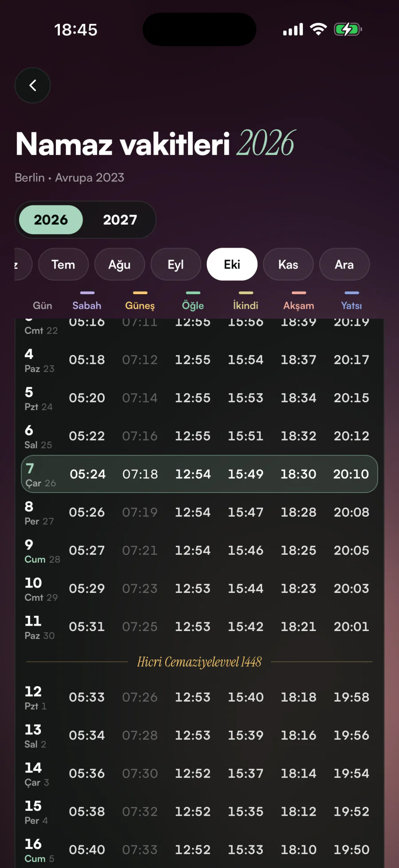The height and width of the screenshot is (868, 399).
Task: Tap Akşam time 18:28 on day 8
Action: pyautogui.click(x=298, y=512)
